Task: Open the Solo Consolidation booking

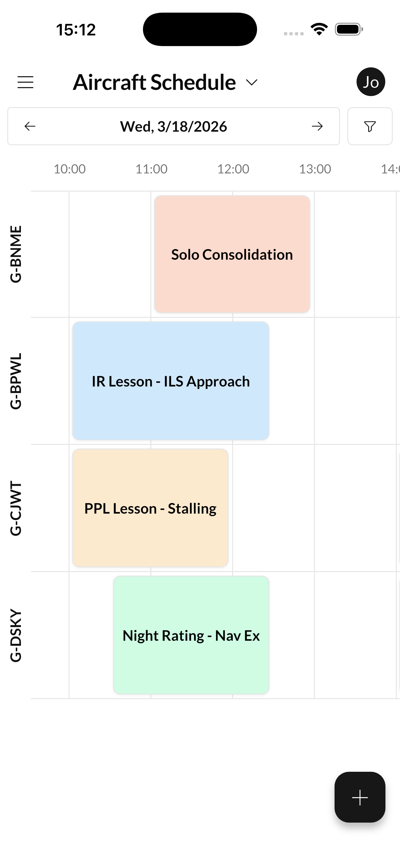Action: point(232,255)
